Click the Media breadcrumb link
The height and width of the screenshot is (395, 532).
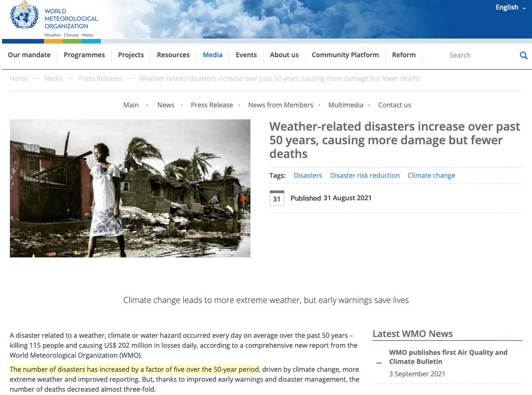(x=53, y=78)
